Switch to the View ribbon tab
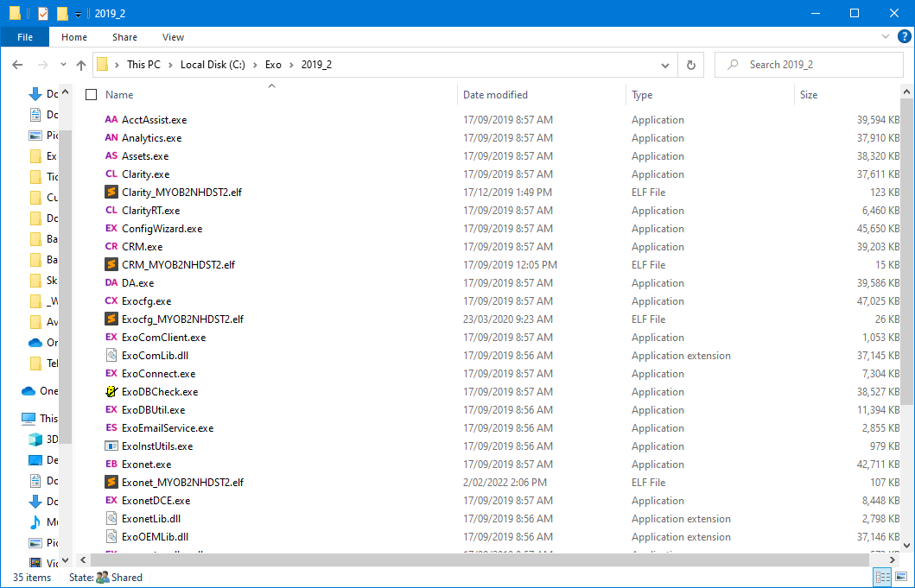The height and width of the screenshot is (588, 915). 173,37
